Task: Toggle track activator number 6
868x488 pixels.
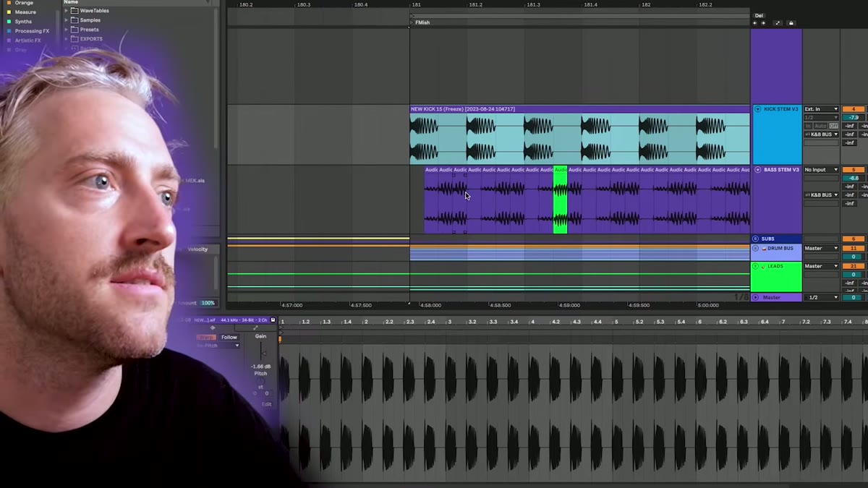Action: [x=854, y=239]
